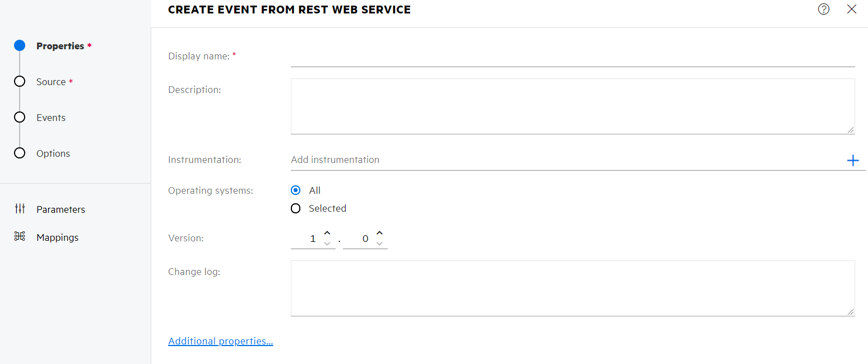Image resolution: width=868 pixels, height=364 pixels.
Task: Click the Mappings sidebar icon
Action: click(18, 237)
